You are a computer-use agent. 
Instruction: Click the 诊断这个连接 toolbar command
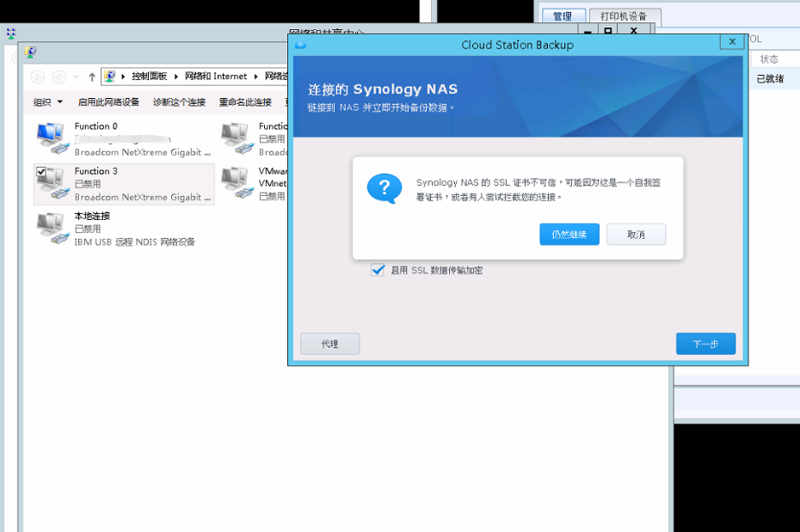coord(179,102)
